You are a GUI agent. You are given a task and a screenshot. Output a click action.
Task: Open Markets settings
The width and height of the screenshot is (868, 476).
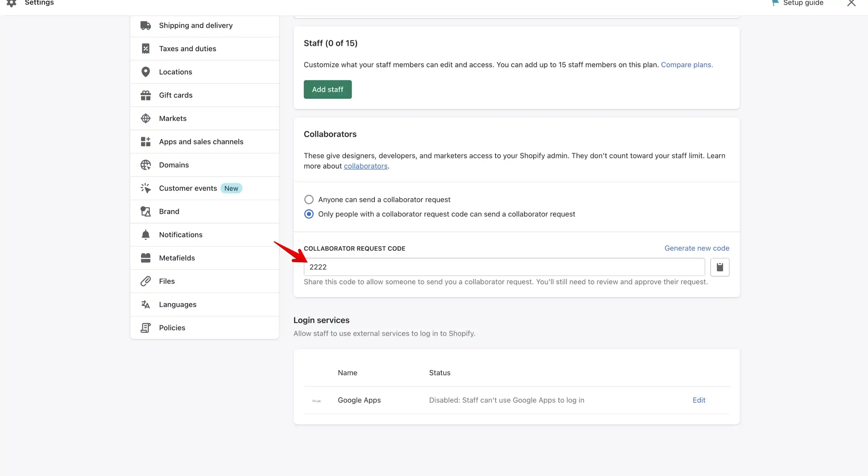click(x=205, y=118)
